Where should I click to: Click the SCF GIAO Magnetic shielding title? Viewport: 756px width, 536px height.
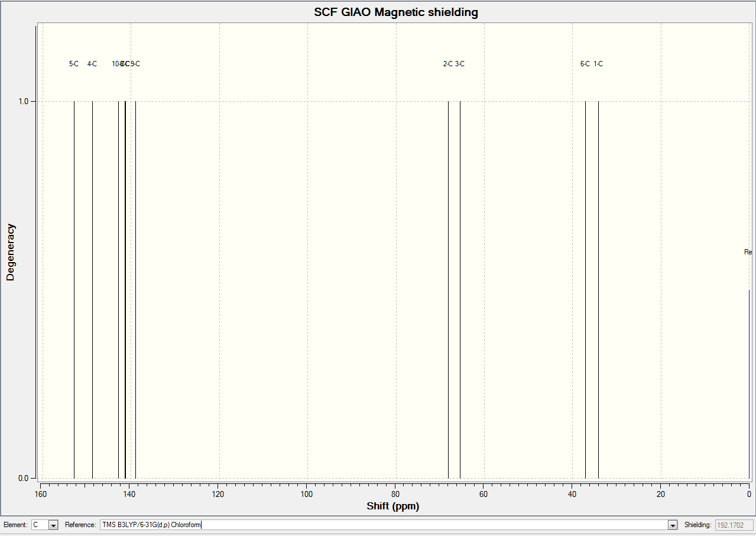pos(396,12)
